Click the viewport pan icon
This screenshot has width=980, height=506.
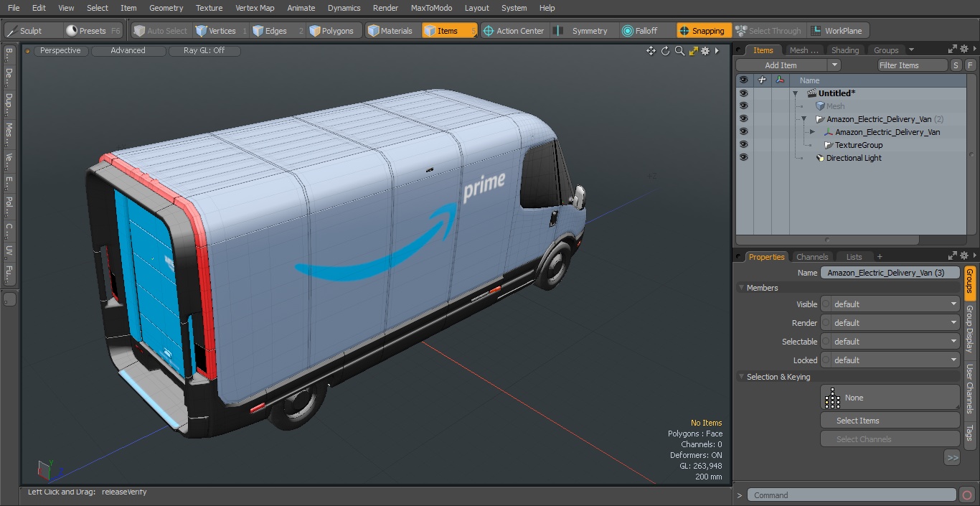[x=651, y=51]
